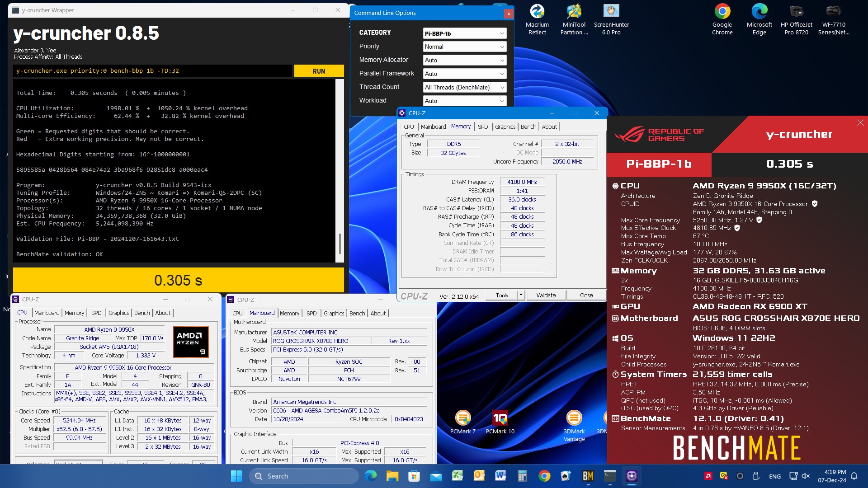The width and height of the screenshot is (868, 488).
Task: Click Validate in CPU-Z Memory window
Action: (546, 295)
